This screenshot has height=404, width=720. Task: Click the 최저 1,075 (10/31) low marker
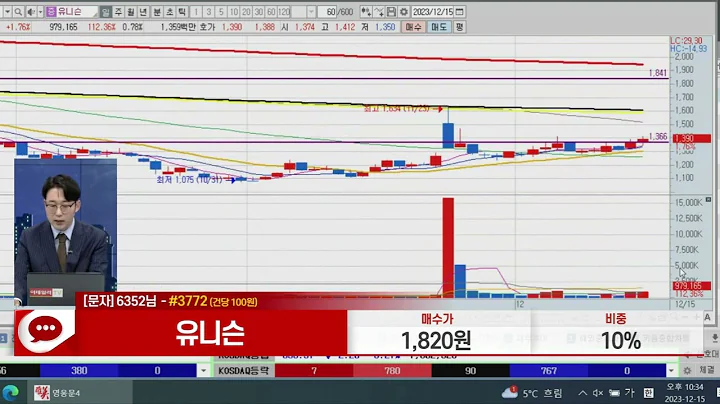click(196, 180)
